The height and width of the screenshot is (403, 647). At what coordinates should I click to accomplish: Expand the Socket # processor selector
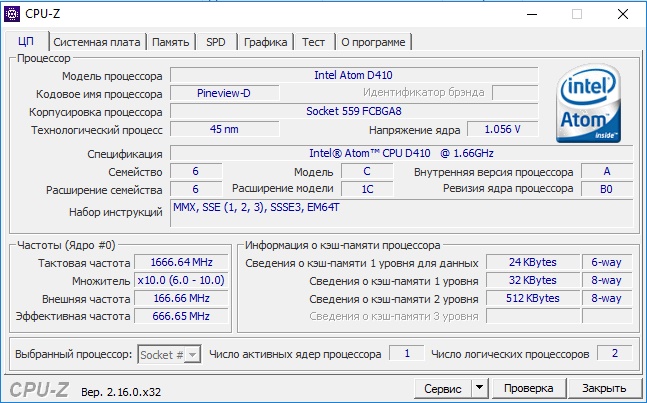pos(192,354)
